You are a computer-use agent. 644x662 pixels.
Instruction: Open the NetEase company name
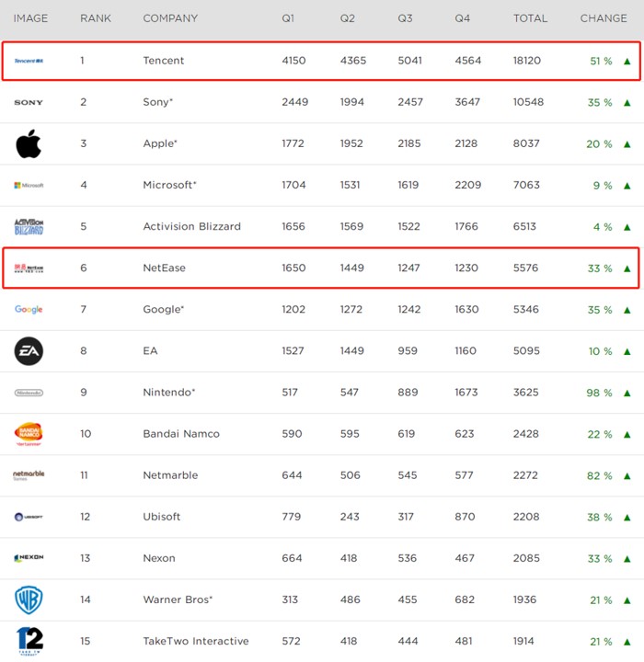tap(167, 268)
